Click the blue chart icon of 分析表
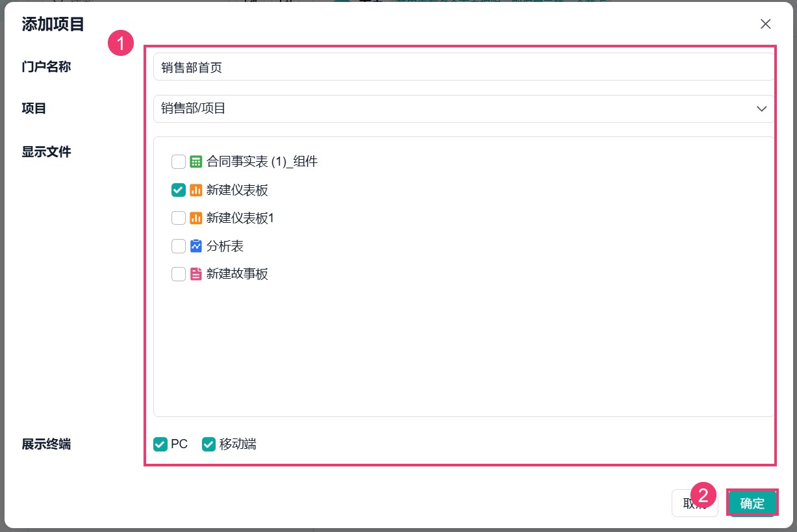This screenshot has height=532, width=797. [196, 246]
